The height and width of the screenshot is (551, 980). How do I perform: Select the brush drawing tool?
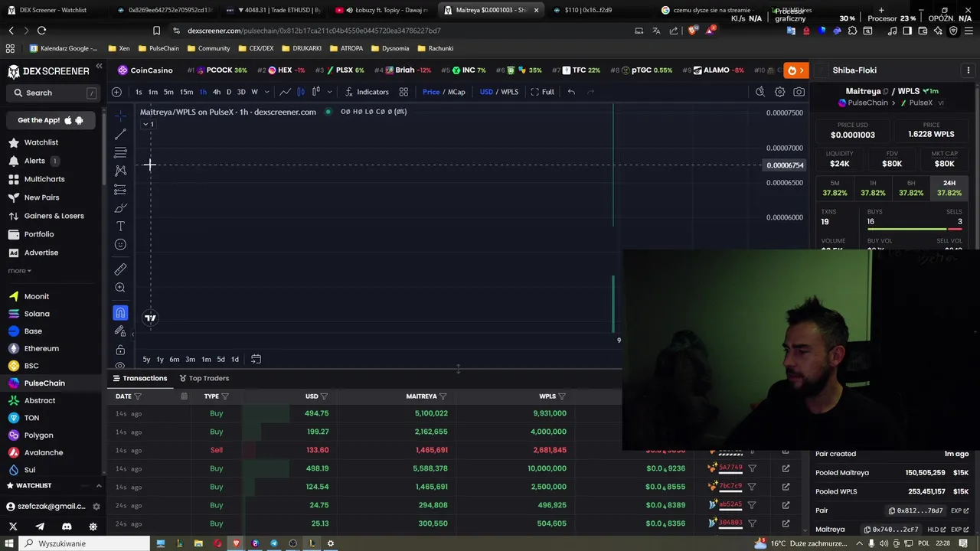coord(120,207)
